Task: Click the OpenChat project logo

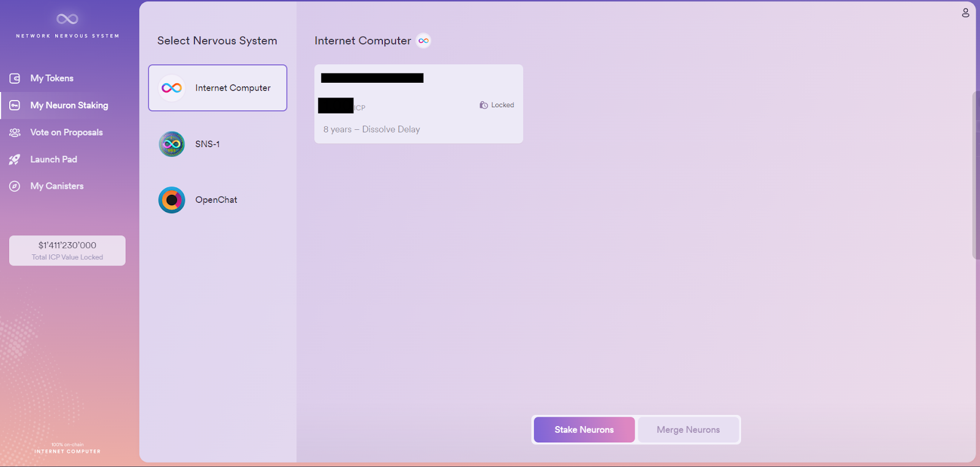Action: [x=171, y=200]
